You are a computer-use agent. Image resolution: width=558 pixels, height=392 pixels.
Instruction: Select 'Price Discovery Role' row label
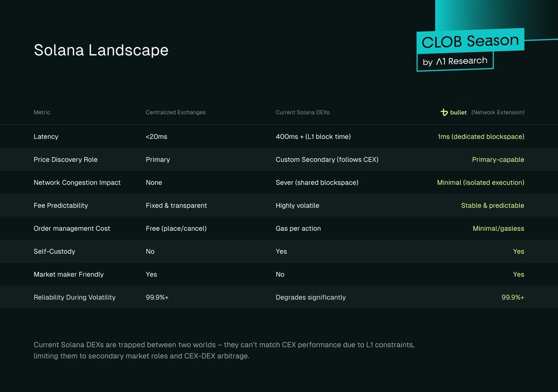(66, 159)
